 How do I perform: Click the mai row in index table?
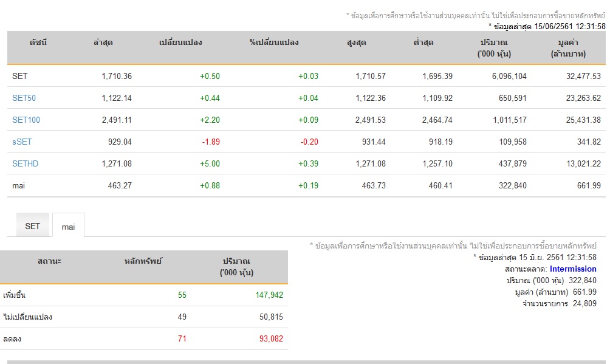coord(306,186)
